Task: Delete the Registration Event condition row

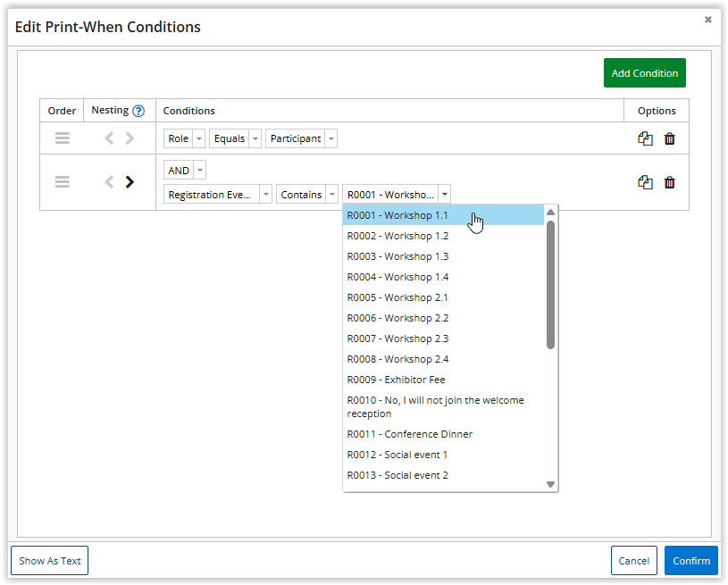Action: click(670, 182)
